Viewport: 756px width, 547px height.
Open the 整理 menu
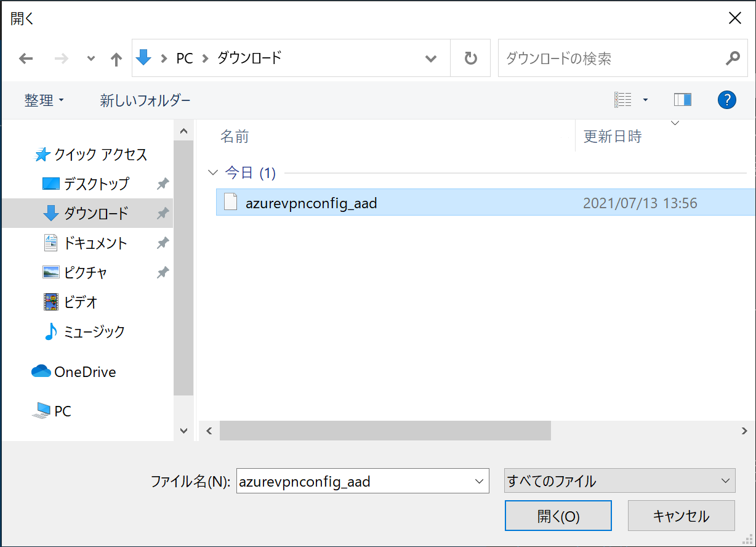coord(44,100)
